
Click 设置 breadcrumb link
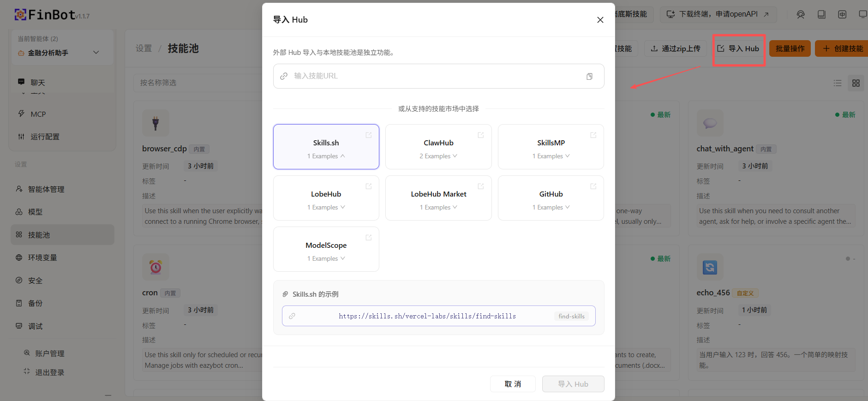coord(144,48)
